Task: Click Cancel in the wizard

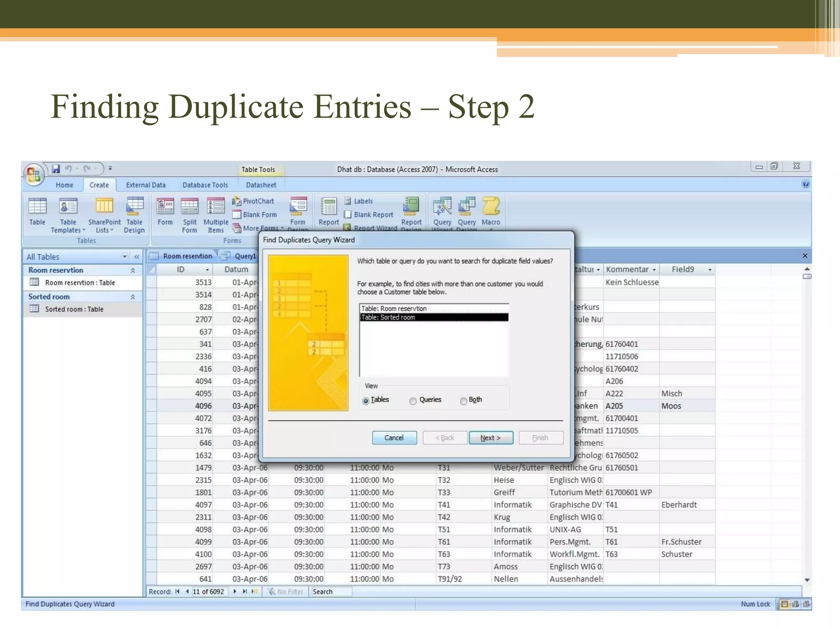Action: [394, 438]
